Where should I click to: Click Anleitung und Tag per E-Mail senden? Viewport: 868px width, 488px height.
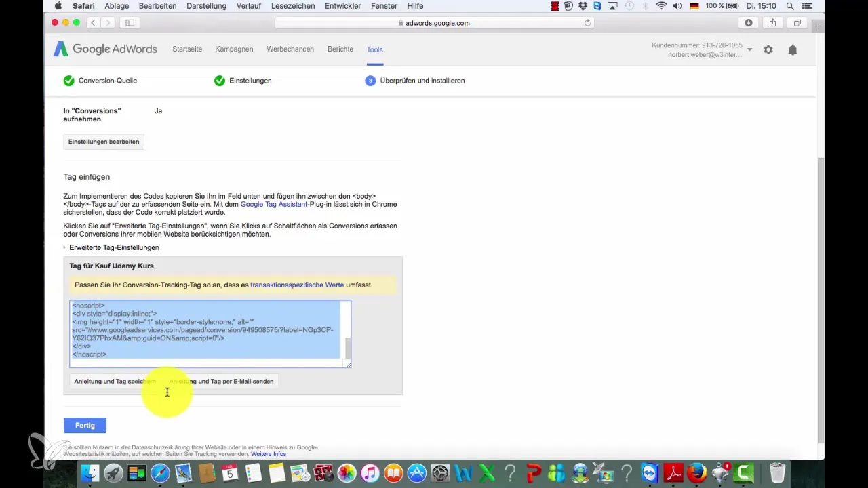pyautogui.click(x=221, y=381)
